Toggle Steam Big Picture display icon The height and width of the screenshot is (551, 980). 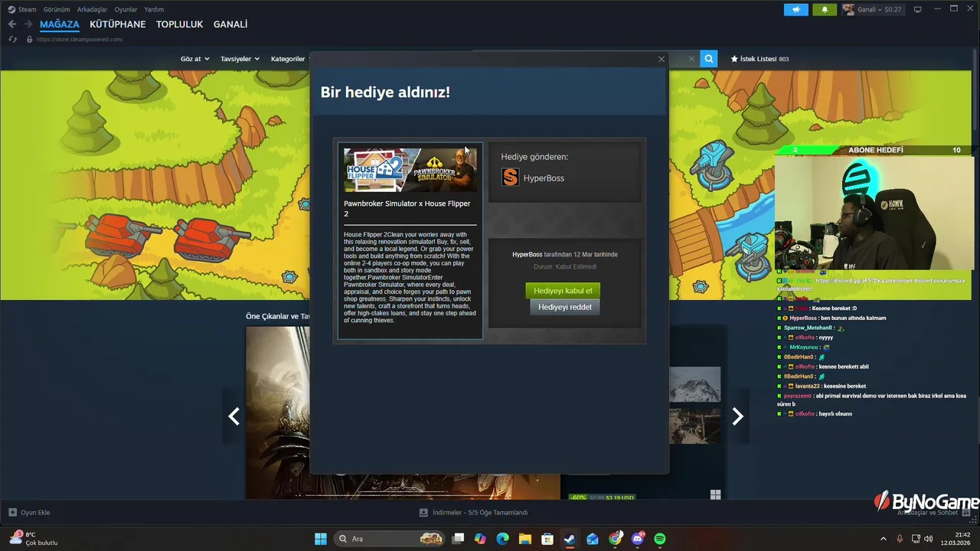(918, 9)
